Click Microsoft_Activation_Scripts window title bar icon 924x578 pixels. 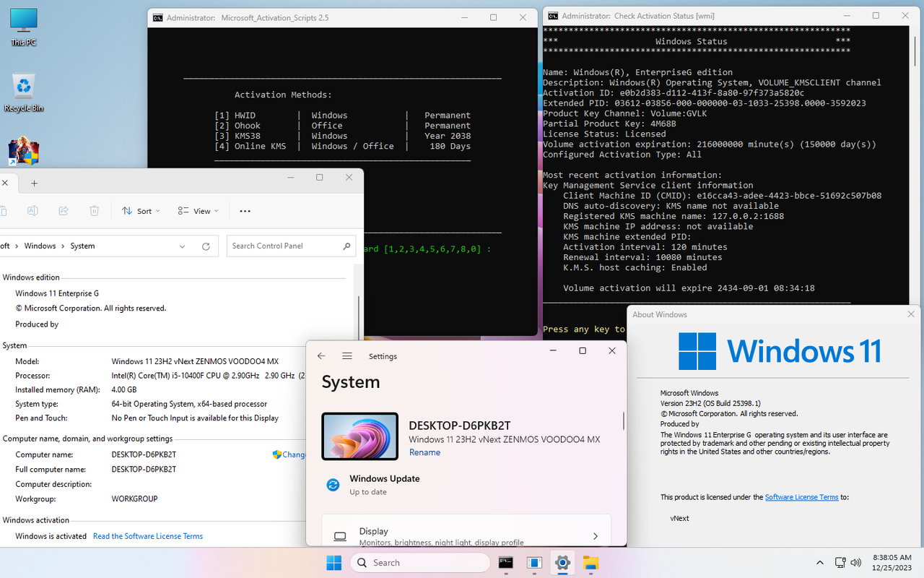pos(157,17)
